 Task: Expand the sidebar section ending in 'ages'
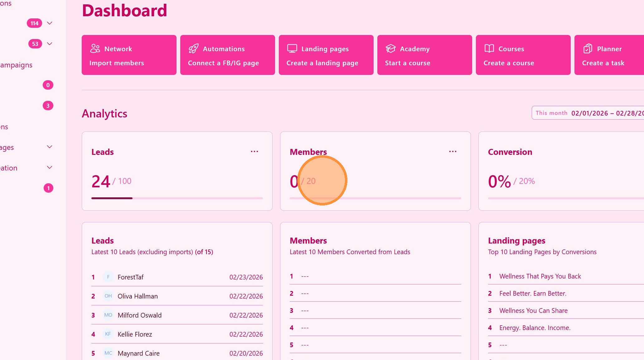49,147
